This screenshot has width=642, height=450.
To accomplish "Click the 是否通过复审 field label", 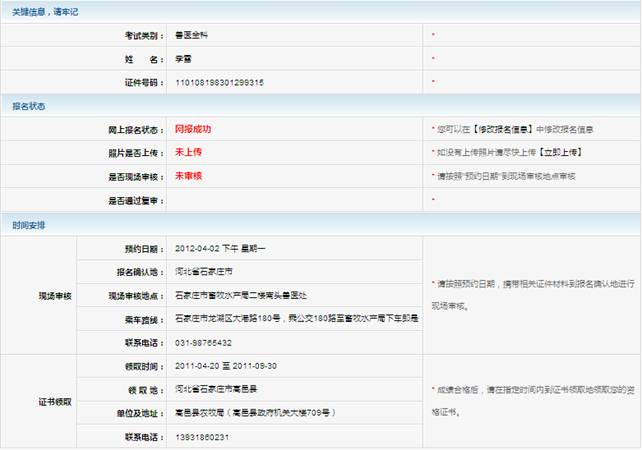I will [134, 200].
